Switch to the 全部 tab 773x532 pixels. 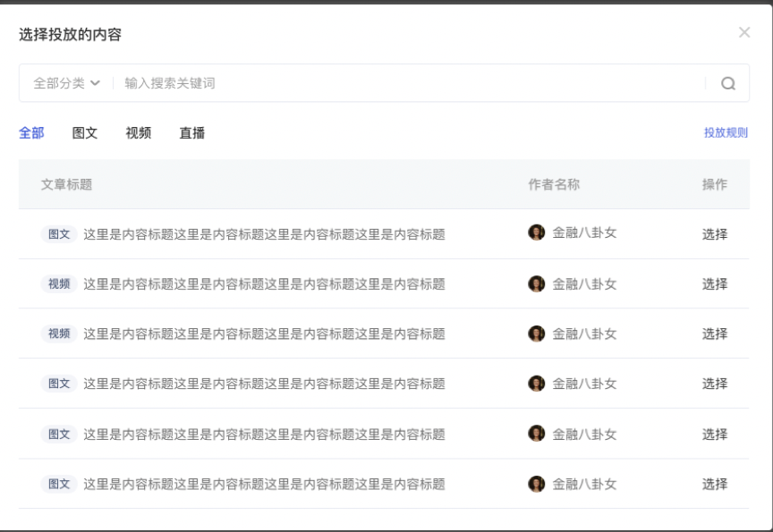31,132
